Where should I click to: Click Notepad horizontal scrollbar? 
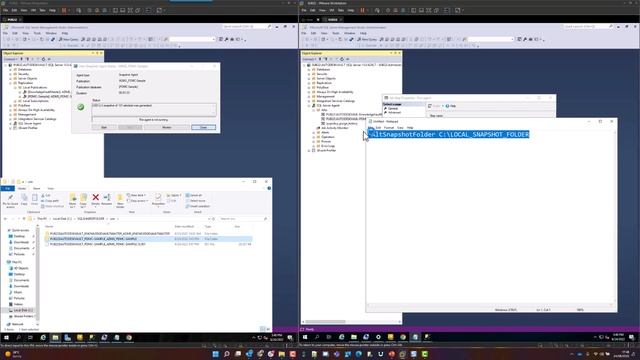coord(490,305)
